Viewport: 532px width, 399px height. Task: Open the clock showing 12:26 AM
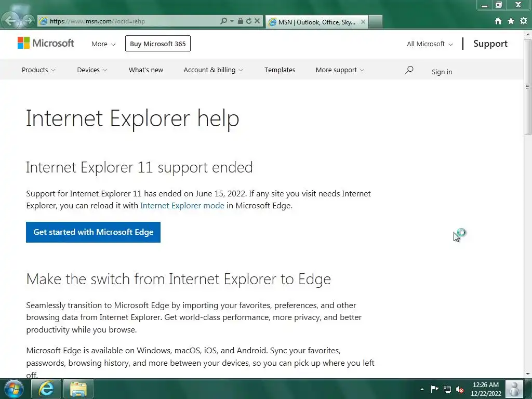[x=486, y=389]
